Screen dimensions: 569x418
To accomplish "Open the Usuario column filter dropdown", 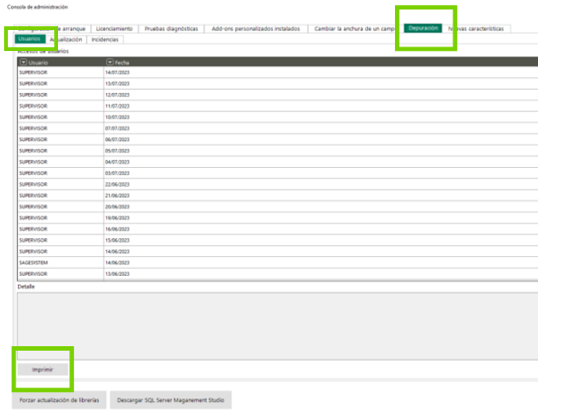I will point(23,62).
